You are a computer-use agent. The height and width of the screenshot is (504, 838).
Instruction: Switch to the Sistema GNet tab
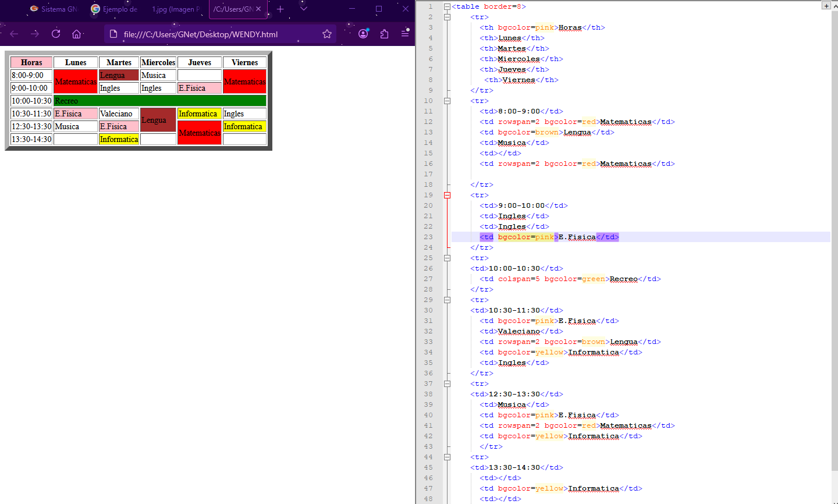tap(54, 9)
